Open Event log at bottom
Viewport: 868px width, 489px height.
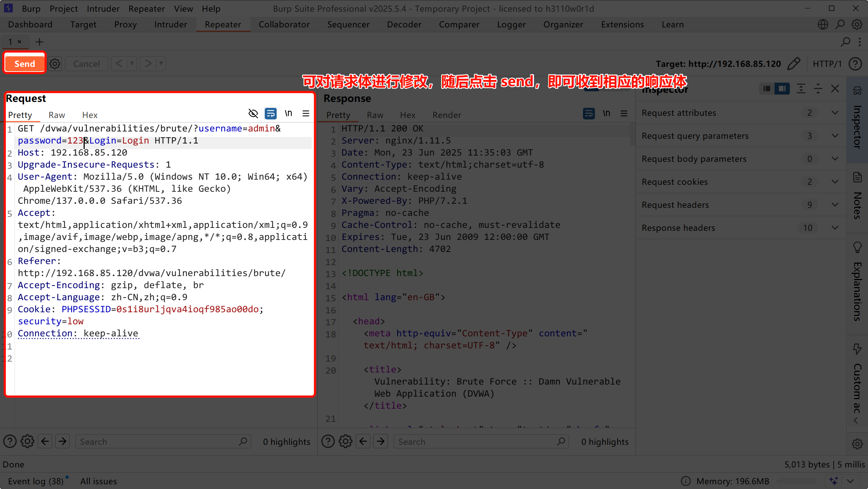[36, 481]
